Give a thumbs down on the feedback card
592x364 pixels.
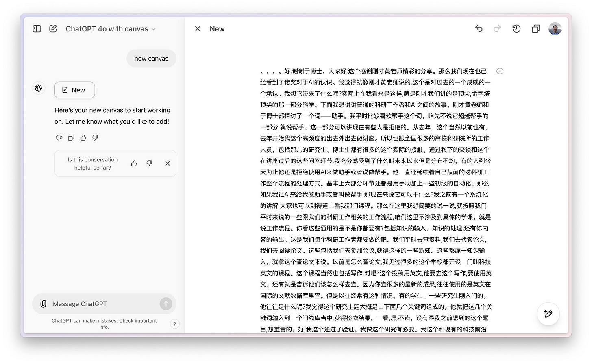click(149, 163)
